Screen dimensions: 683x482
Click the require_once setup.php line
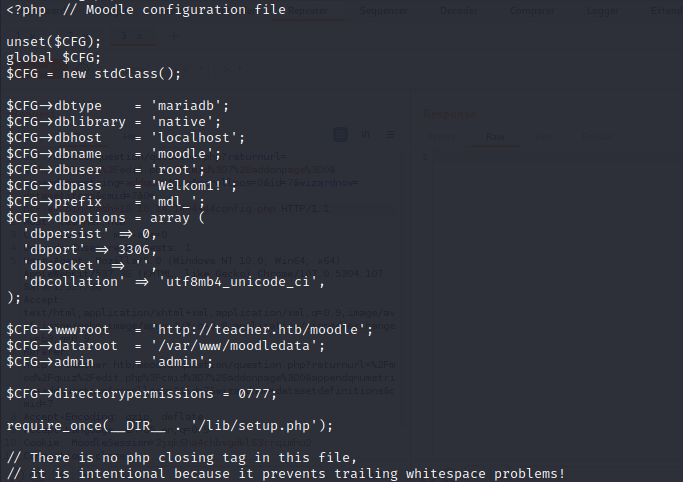point(170,425)
